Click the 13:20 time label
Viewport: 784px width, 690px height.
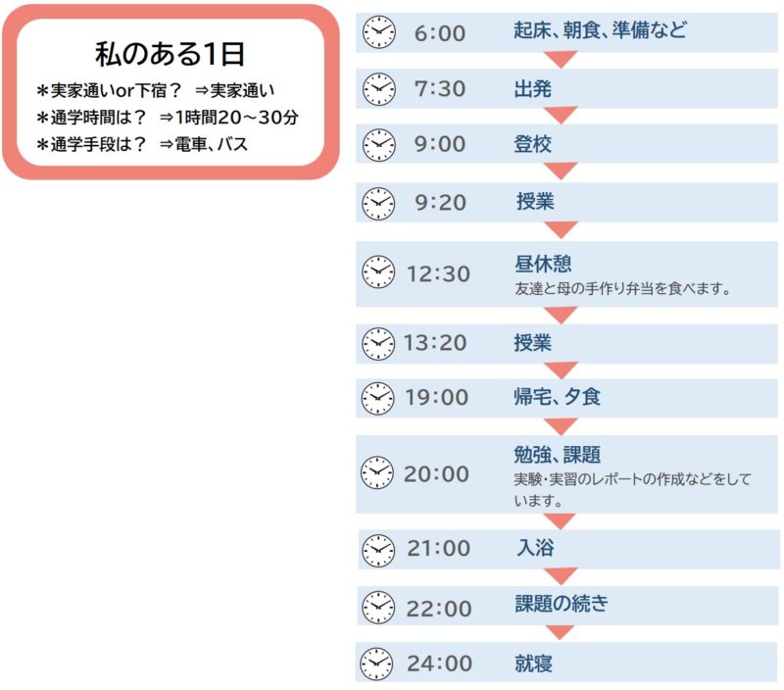click(435, 343)
